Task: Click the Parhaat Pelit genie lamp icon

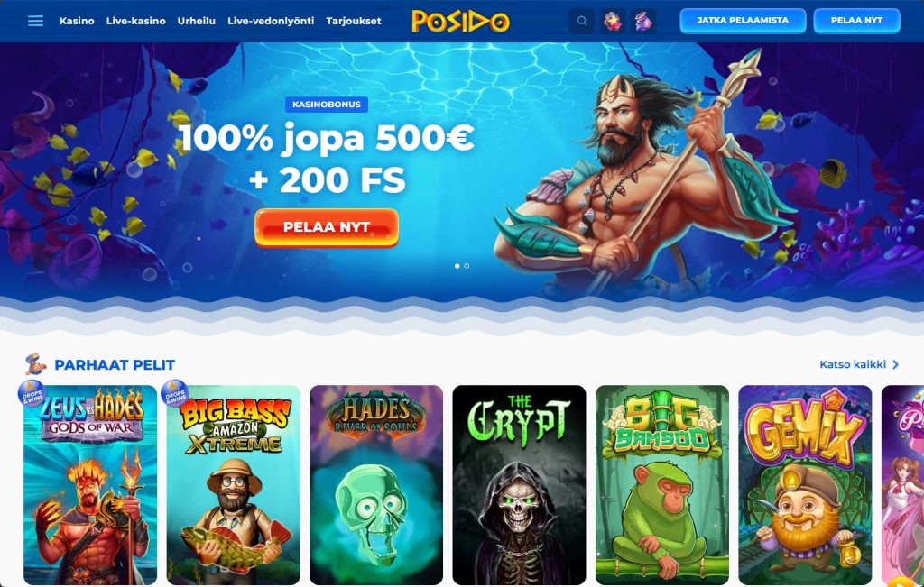Action: coord(36,364)
